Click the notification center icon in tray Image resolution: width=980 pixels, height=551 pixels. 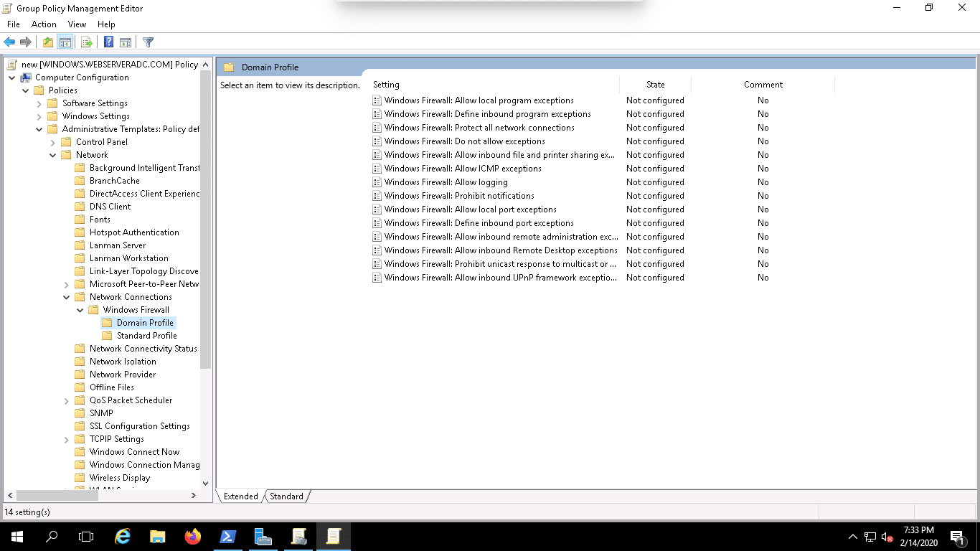[956, 536]
